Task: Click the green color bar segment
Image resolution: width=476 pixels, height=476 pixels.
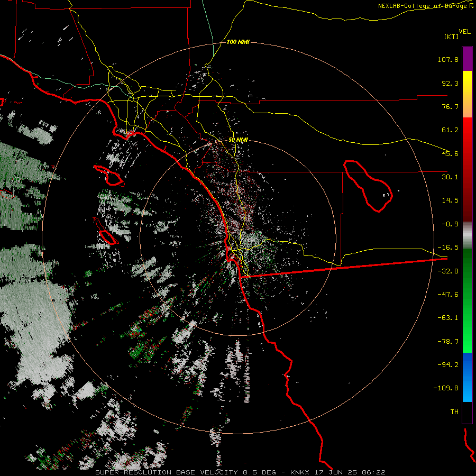Action: point(467,300)
